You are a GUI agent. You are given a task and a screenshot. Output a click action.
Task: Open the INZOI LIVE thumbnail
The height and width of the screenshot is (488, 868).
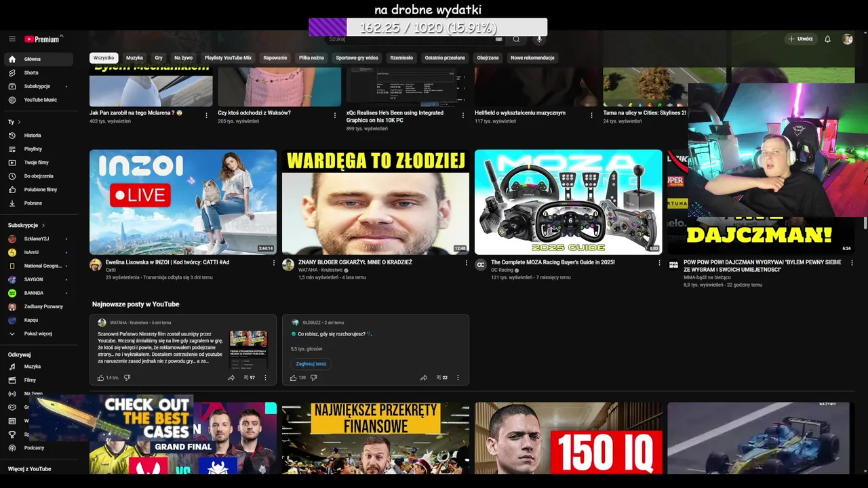coord(183,202)
